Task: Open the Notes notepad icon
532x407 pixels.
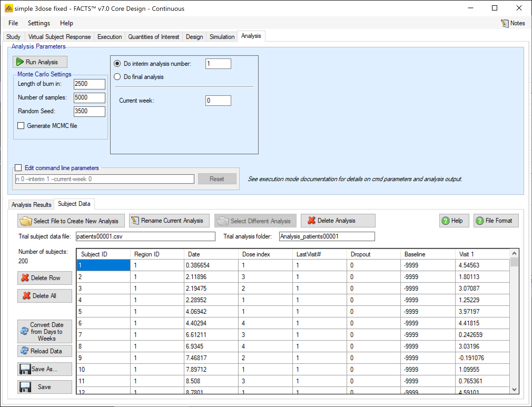Action: click(505, 23)
